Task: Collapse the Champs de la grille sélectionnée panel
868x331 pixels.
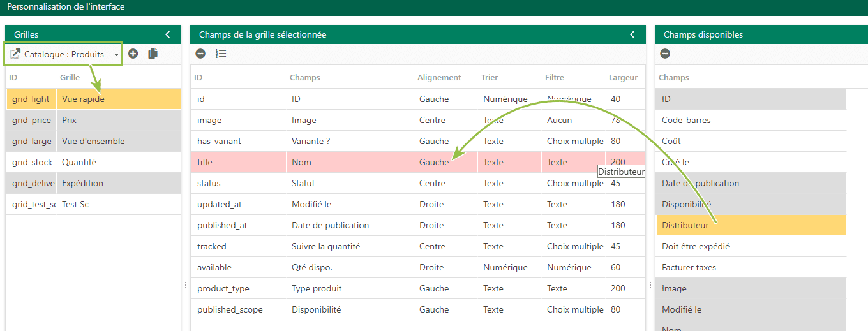Action: coord(632,34)
